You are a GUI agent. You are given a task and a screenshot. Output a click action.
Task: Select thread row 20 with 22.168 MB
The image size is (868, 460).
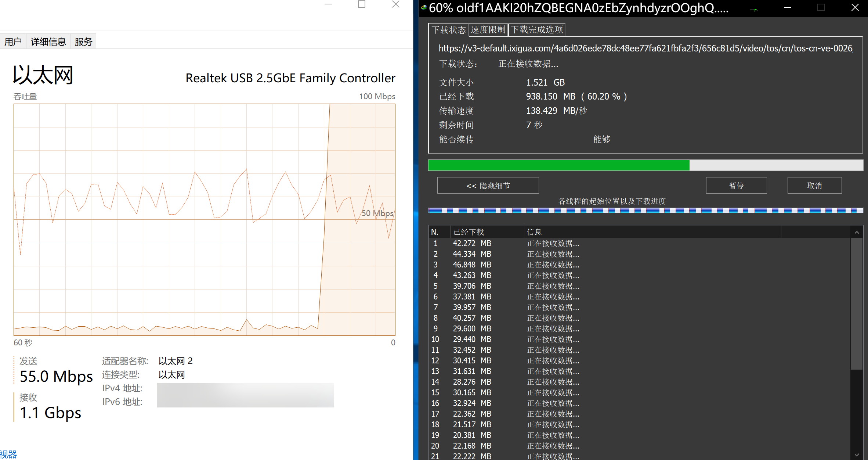[639, 446]
